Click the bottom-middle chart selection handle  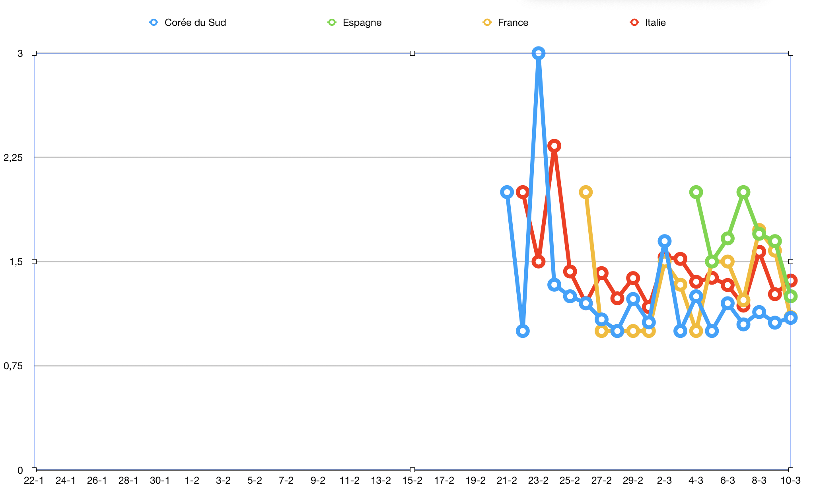[412, 470]
